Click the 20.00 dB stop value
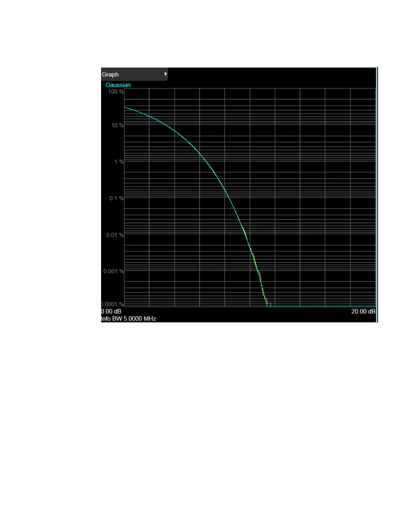 point(363,311)
